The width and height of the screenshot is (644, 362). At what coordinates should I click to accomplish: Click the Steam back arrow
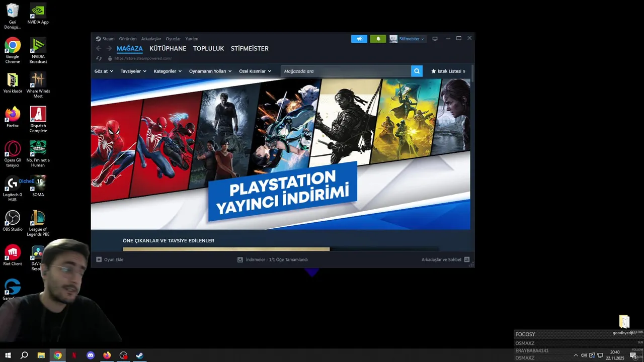99,49
